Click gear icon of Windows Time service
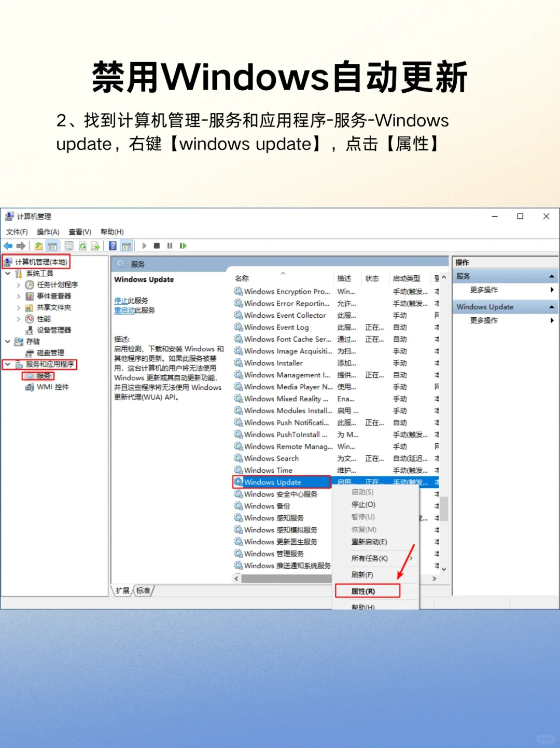This screenshot has height=748, width=560. pyautogui.click(x=239, y=470)
